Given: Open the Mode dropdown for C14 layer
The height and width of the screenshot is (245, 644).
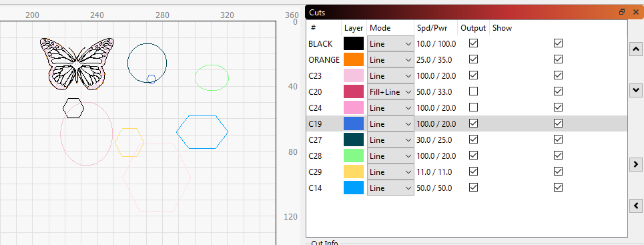Looking at the screenshot, I should point(390,188).
